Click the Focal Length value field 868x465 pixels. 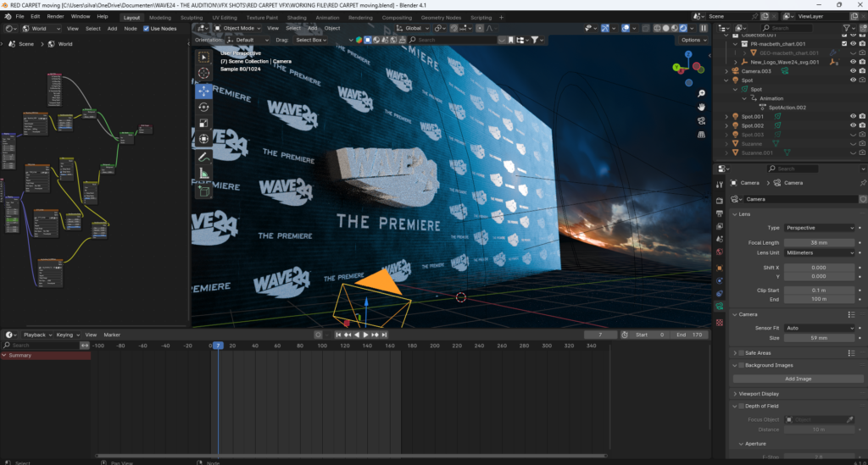[819, 242]
